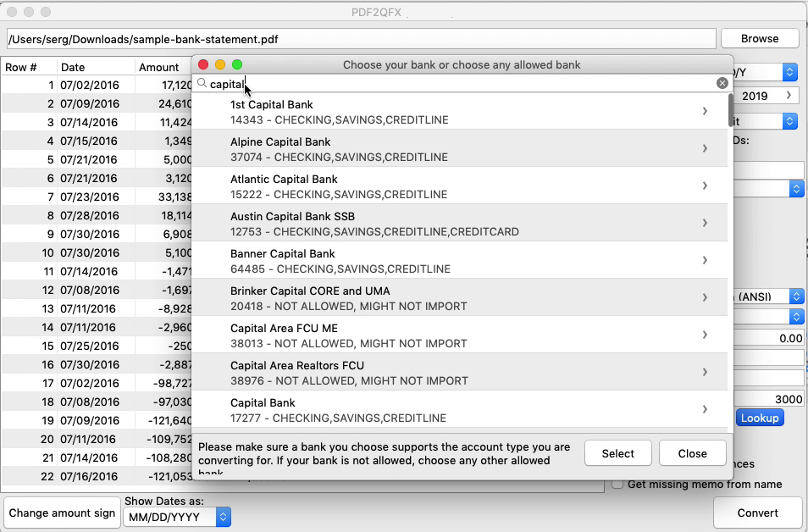Open Capital Area FCU ME row chevron
This screenshot has width=808, height=532.
tap(705, 335)
